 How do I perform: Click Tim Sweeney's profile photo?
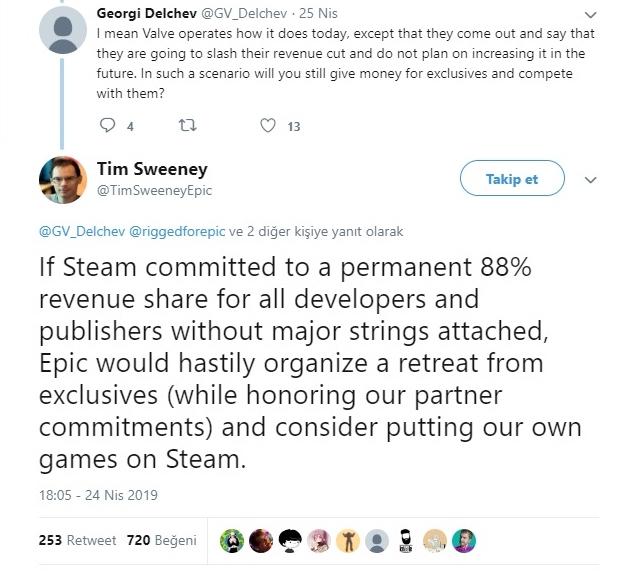[x=62, y=181]
